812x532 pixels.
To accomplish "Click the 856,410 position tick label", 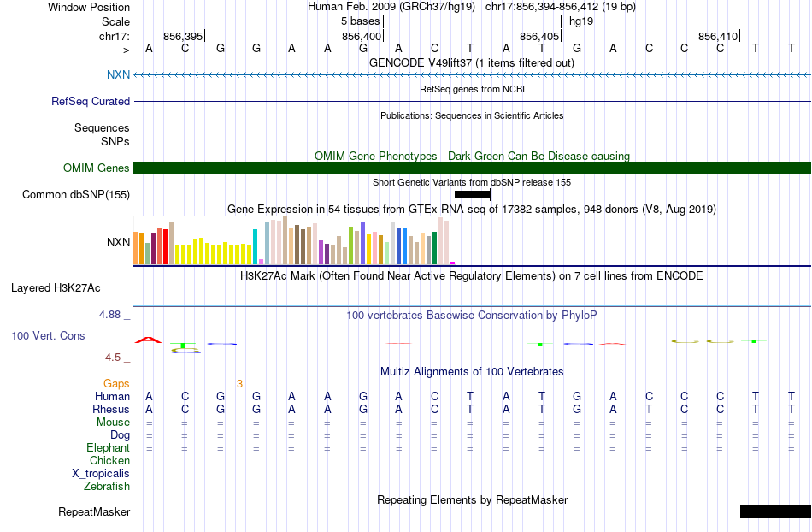I will pos(718,36).
